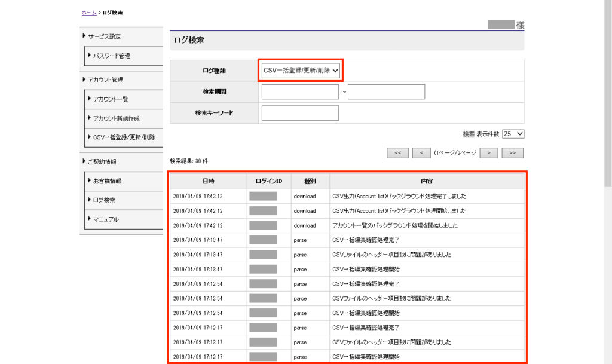Select ログ検索 in the sidebar
The image size is (612, 364).
click(x=105, y=200)
